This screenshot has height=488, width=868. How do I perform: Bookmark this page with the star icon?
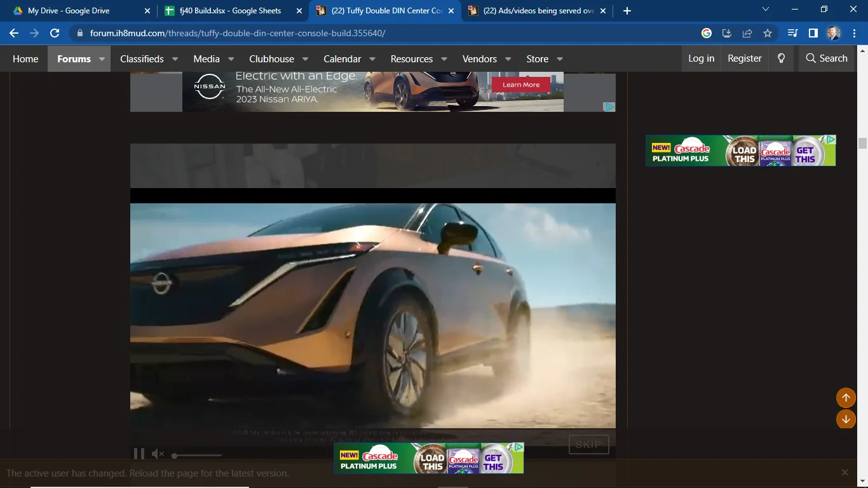(768, 33)
